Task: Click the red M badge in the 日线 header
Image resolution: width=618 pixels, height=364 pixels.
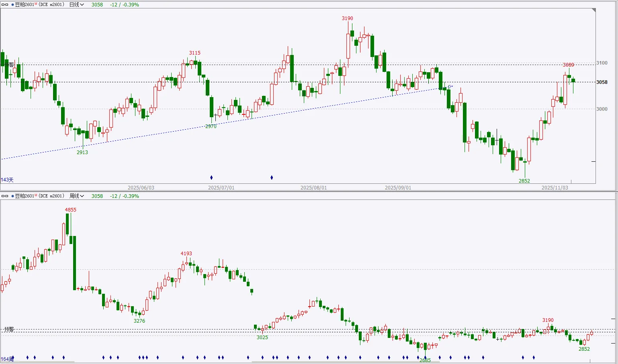Action: (x=37, y=4)
